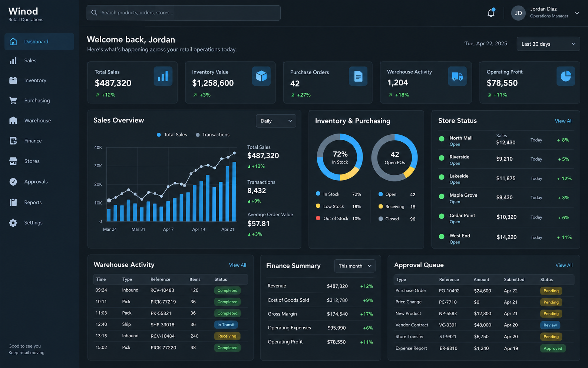This screenshot has width=588, height=368.
Task: Click Cedar Point store name
Action: 462,216
